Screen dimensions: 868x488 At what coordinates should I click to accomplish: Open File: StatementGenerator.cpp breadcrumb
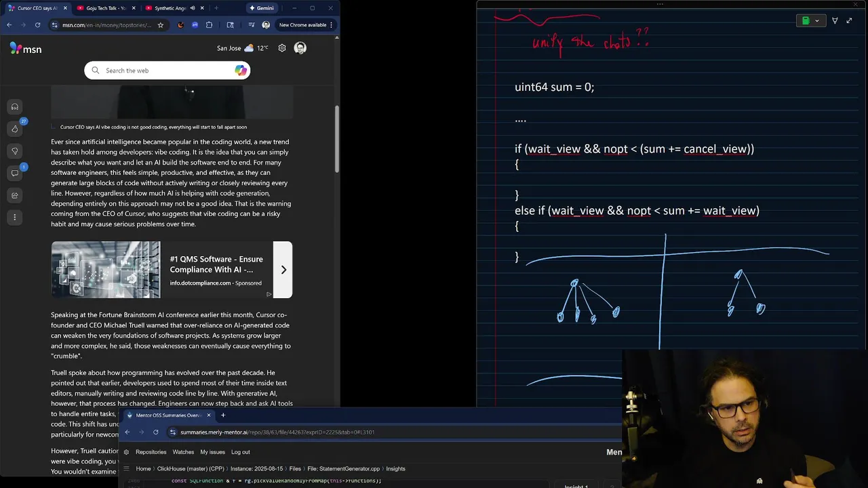pos(343,469)
